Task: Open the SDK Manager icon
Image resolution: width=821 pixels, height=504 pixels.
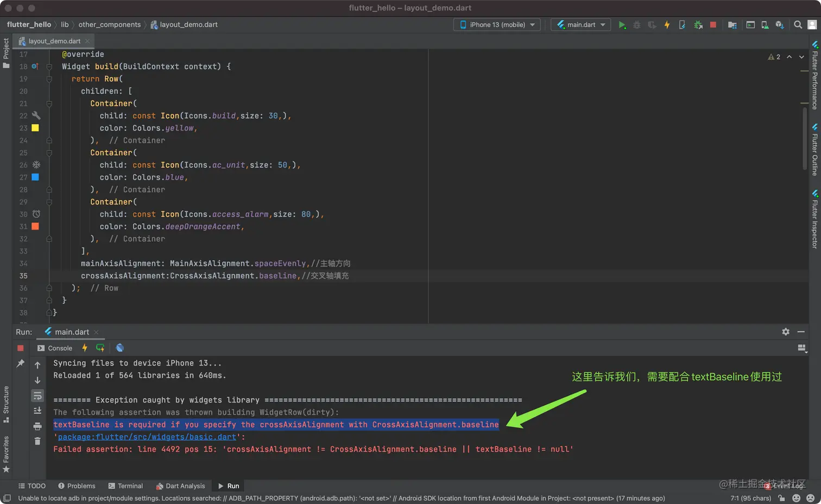Action: [x=780, y=25]
